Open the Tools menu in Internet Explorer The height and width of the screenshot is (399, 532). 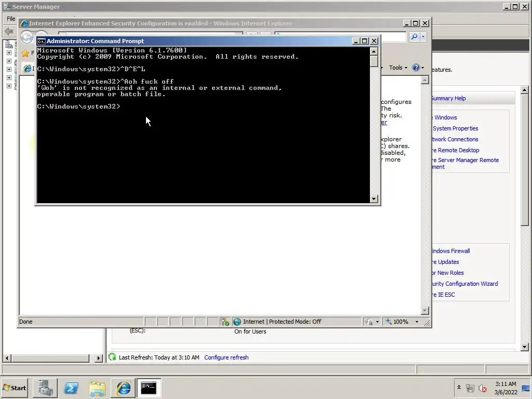(398, 68)
